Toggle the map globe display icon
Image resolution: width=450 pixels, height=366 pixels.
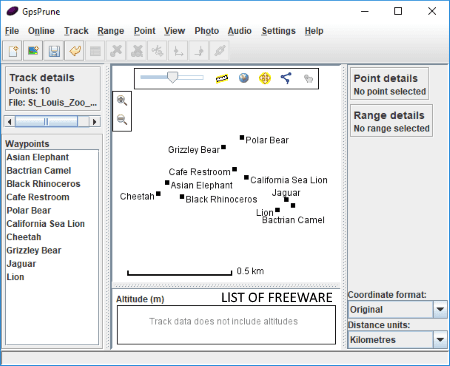point(244,78)
